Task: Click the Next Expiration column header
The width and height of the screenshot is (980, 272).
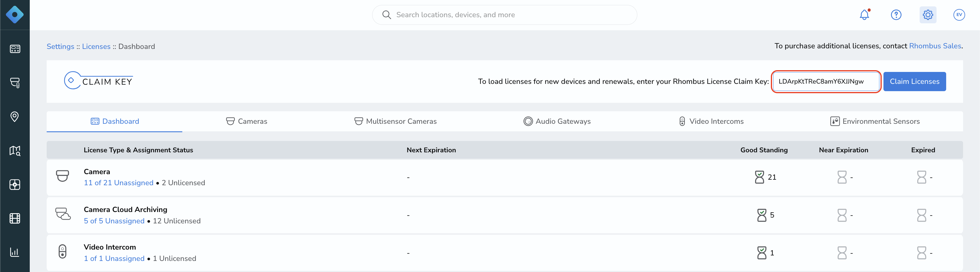Action: tap(431, 150)
